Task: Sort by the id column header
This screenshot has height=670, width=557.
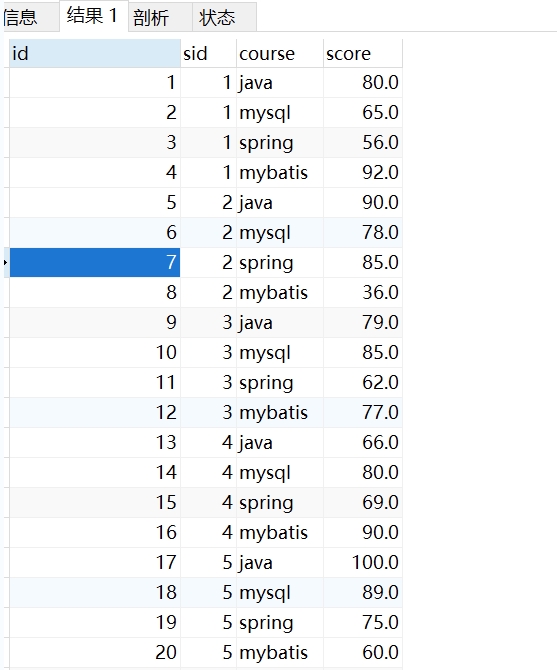Action: click(x=95, y=53)
